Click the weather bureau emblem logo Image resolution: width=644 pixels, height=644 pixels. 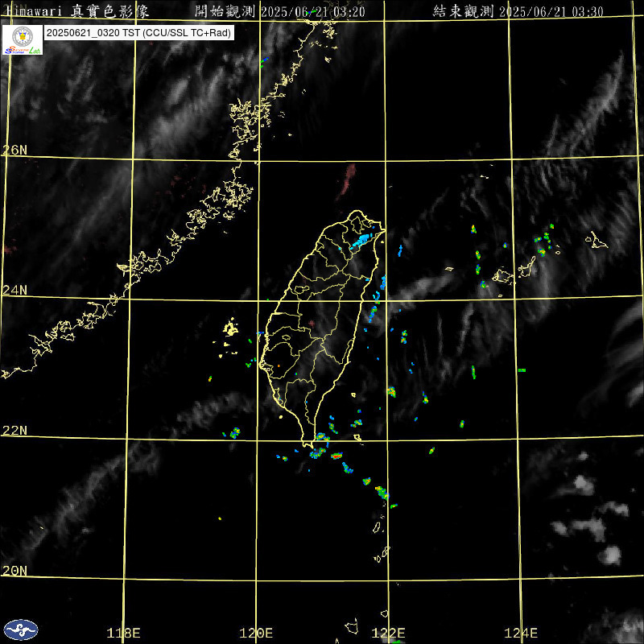[21, 630]
